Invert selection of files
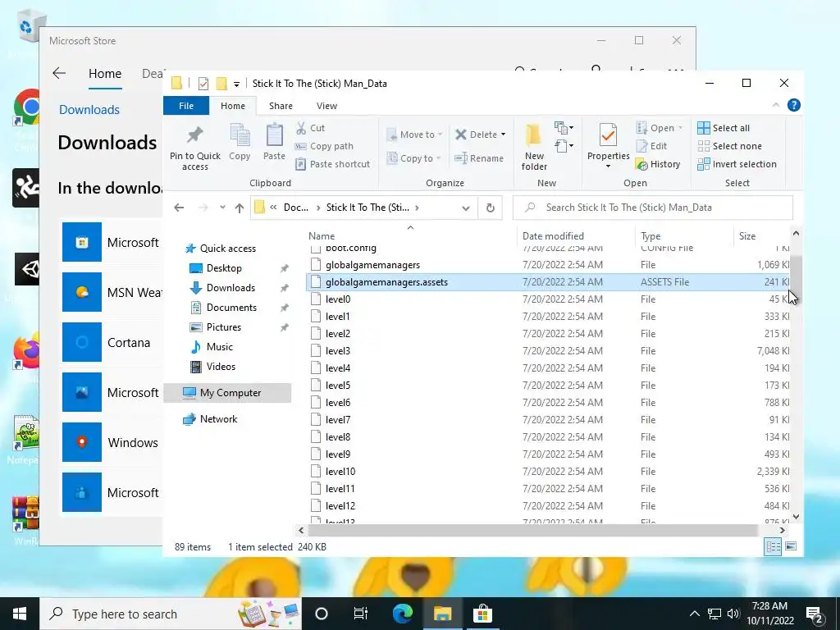Image resolution: width=840 pixels, height=630 pixels. tap(737, 164)
